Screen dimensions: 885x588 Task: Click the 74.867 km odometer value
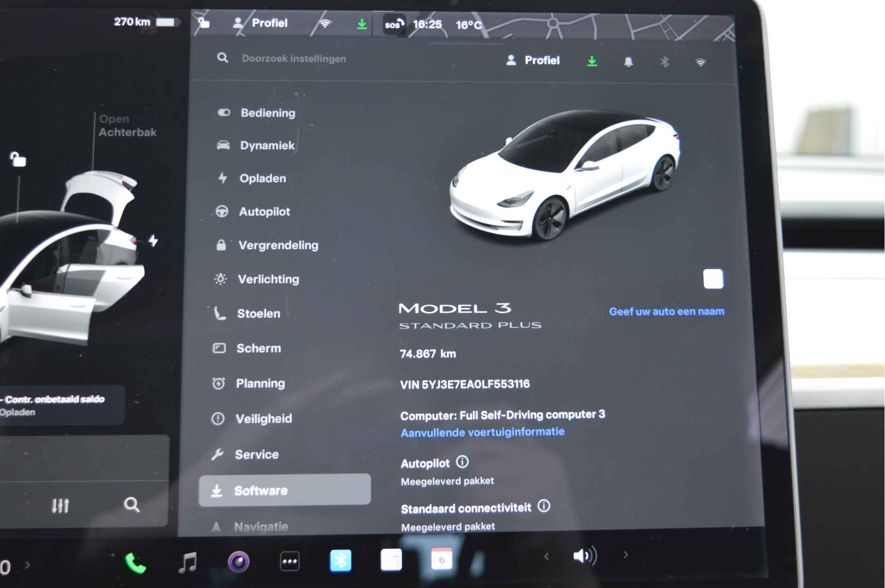pyautogui.click(x=428, y=354)
